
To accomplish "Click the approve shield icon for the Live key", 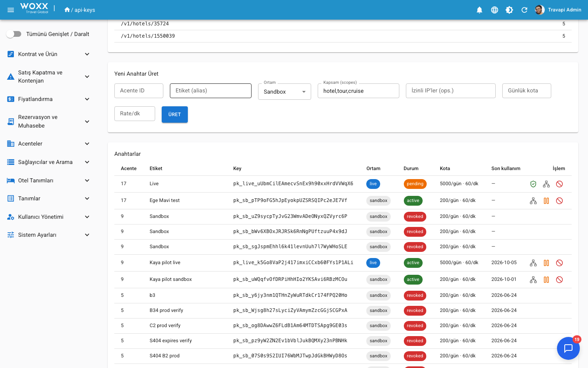I will [x=533, y=184].
